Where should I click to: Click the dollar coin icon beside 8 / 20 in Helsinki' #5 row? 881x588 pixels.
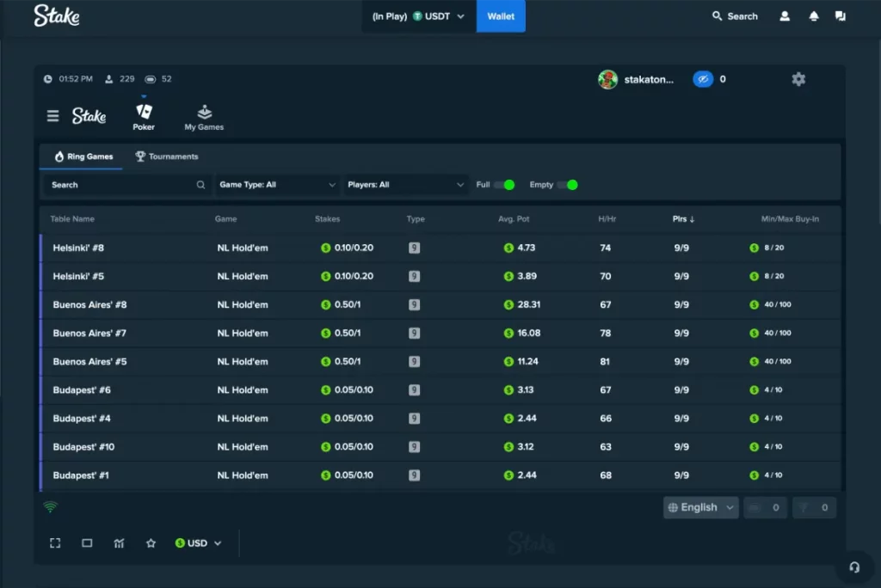click(x=754, y=276)
